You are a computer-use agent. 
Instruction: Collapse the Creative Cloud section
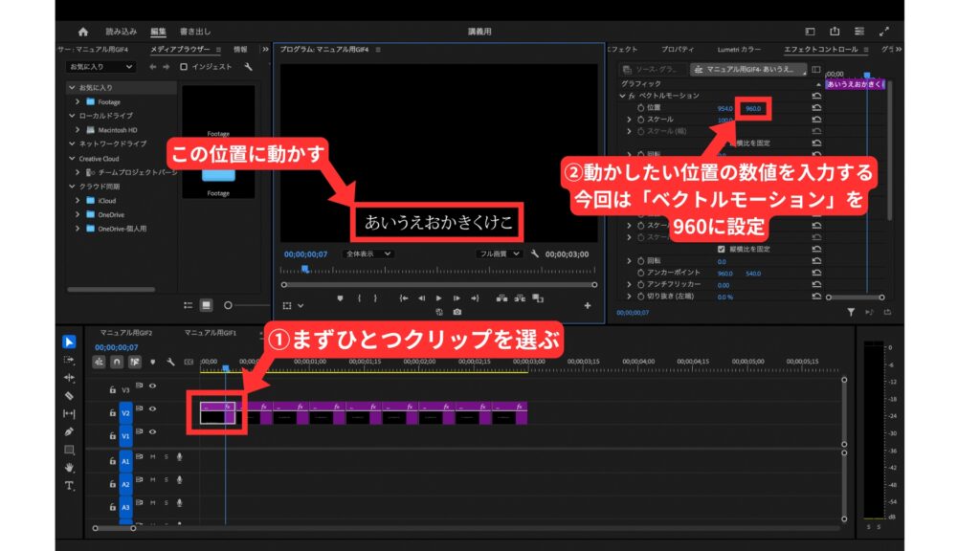pos(72,159)
